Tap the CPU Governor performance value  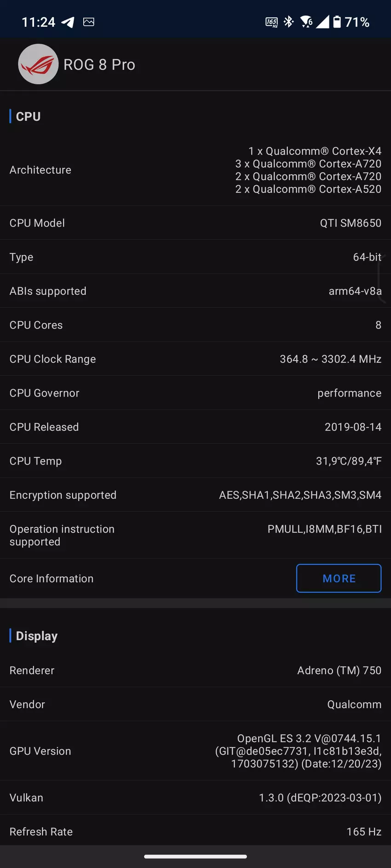tap(349, 393)
